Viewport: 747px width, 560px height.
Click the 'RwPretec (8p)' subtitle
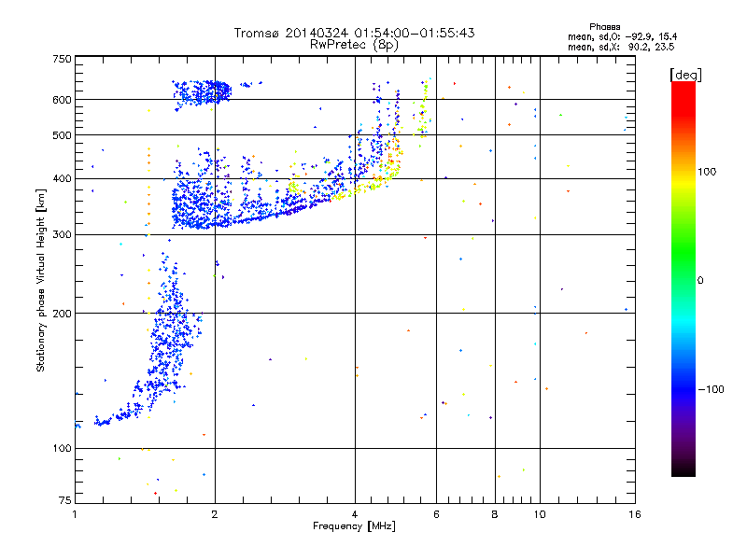(354, 45)
